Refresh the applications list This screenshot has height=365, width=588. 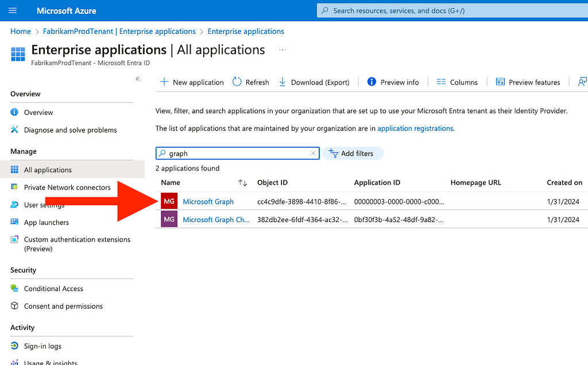point(251,82)
